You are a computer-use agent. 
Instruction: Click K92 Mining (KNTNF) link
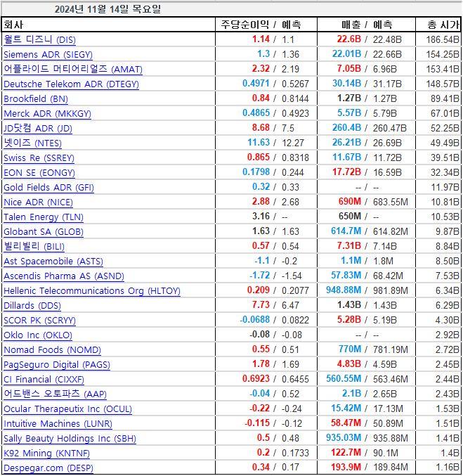[x=47, y=454]
